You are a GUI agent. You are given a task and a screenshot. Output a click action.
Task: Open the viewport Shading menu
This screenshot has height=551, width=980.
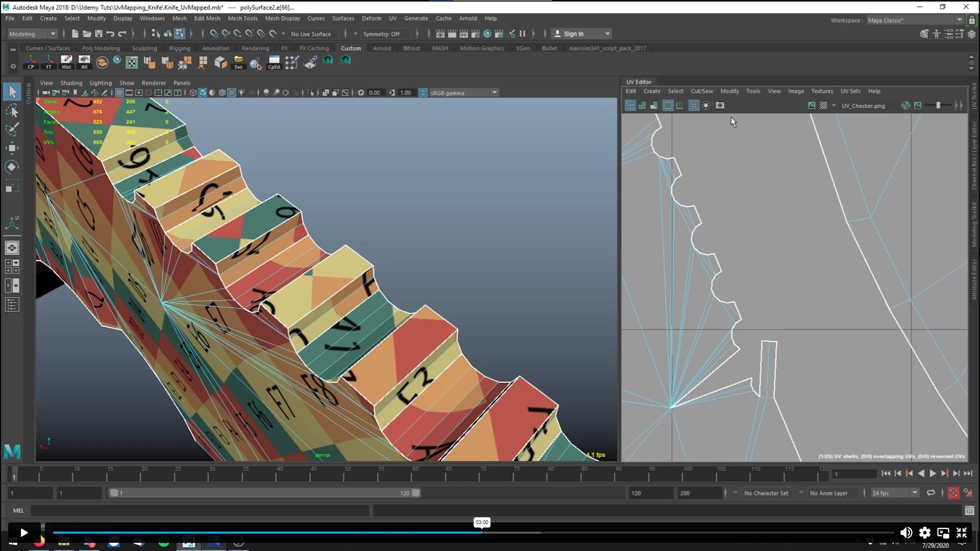(71, 83)
